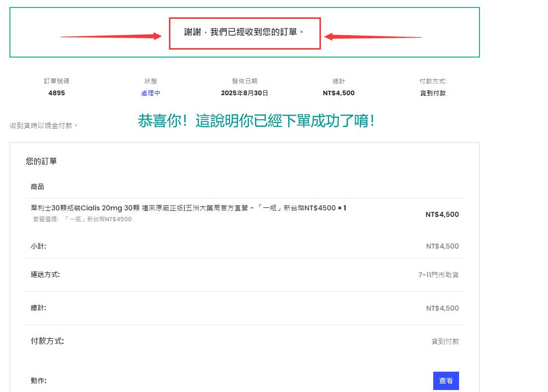Click the blue 查看 button

446,381
